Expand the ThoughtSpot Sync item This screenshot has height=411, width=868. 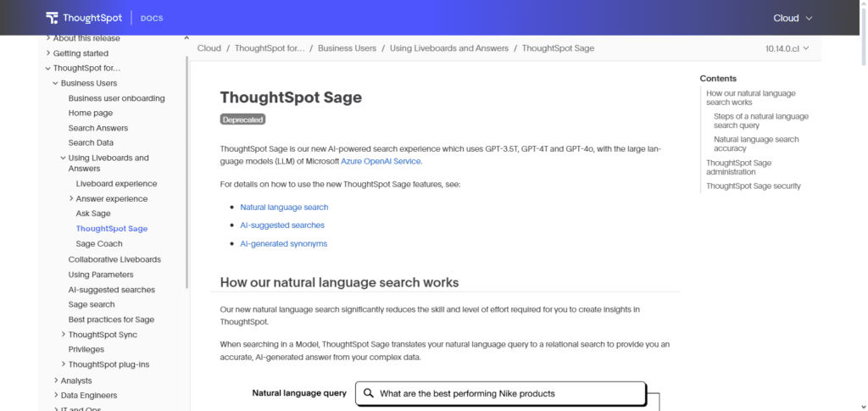click(x=64, y=335)
